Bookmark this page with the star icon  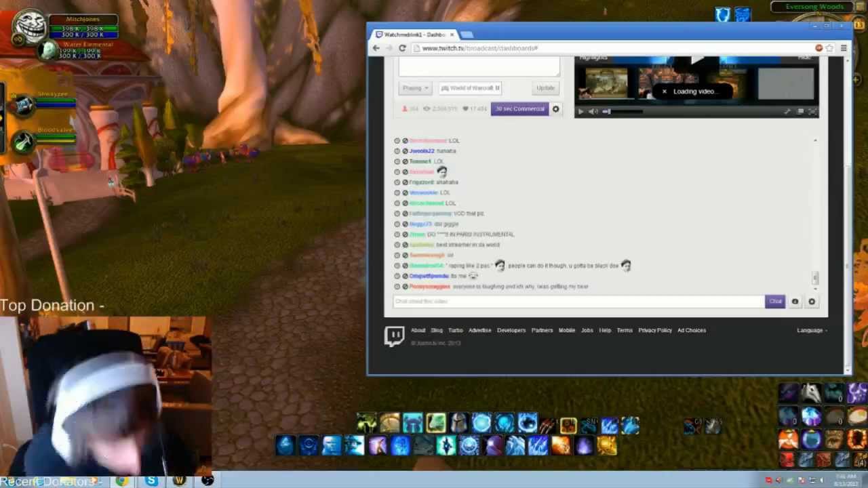829,48
